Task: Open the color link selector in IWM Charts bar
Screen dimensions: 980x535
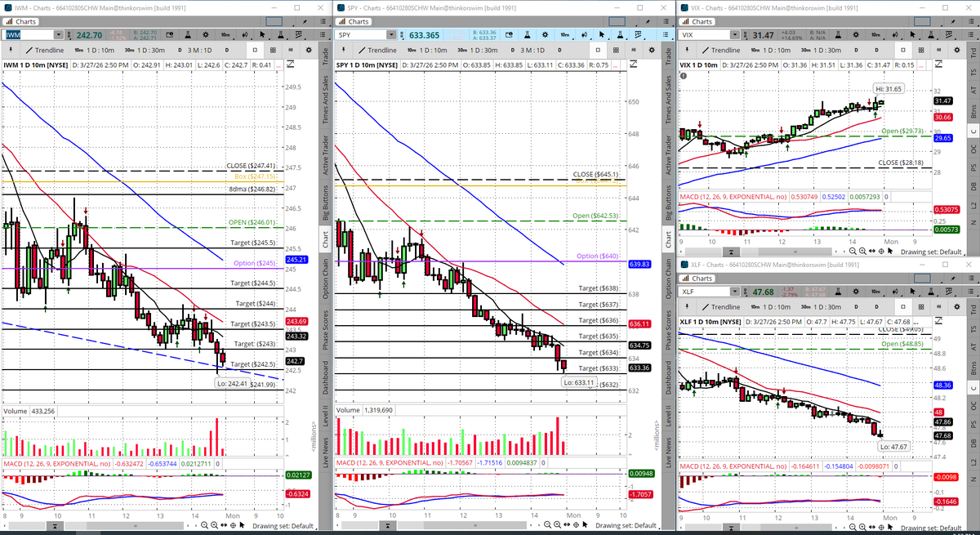Action: click(274, 21)
